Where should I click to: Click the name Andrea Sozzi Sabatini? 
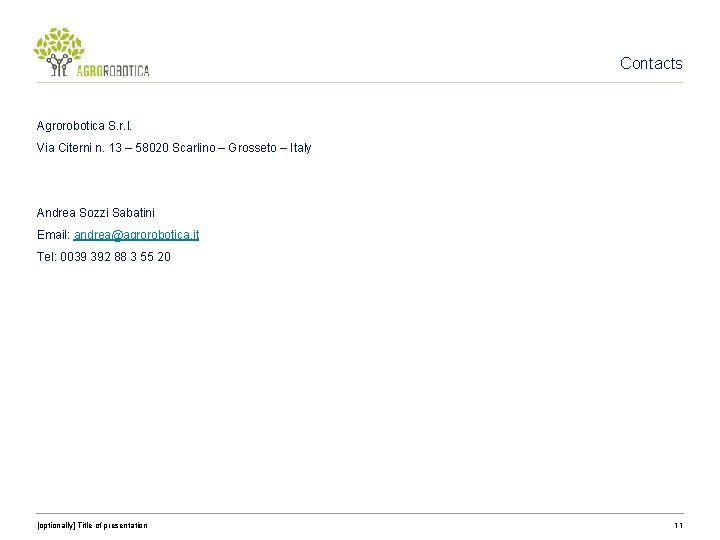[96, 213]
